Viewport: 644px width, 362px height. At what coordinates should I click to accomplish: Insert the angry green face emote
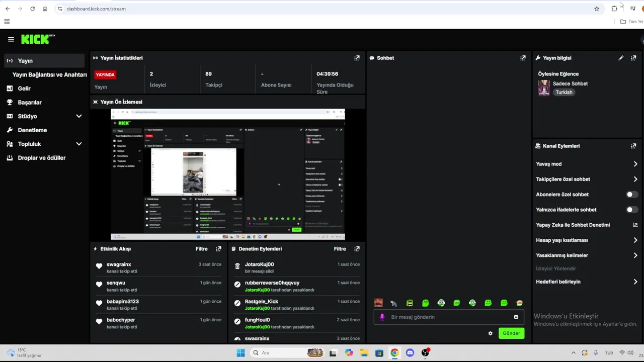pyautogui.click(x=410, y=303)
